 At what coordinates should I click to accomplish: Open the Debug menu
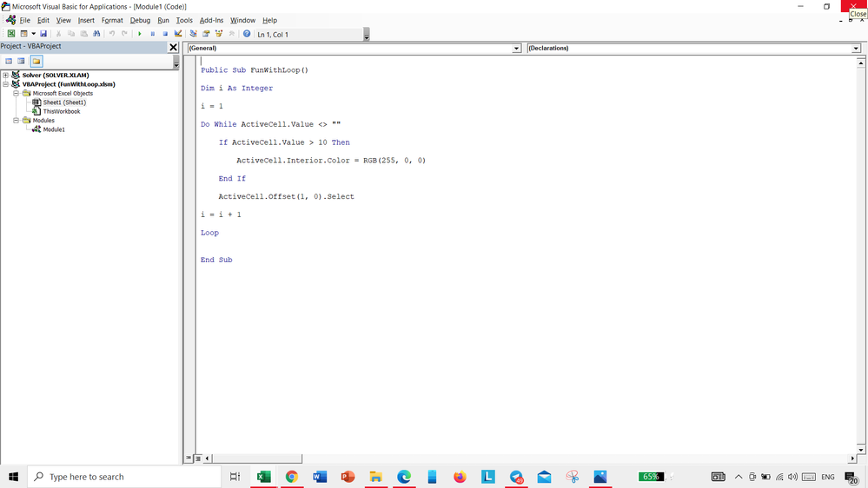pyautogui.click(x=140, y=20)
